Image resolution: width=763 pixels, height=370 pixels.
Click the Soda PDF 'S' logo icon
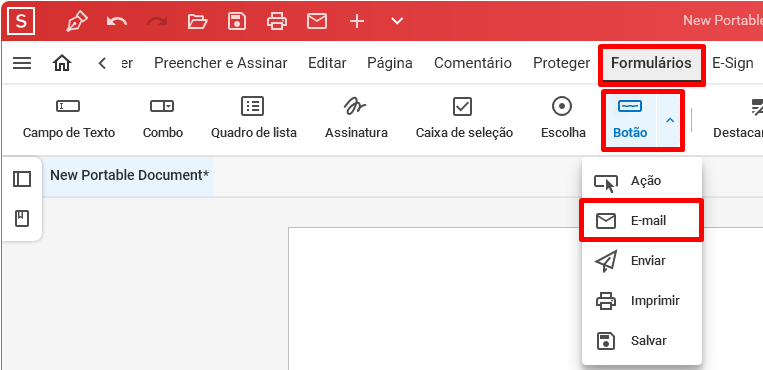[x=21, y=20]
